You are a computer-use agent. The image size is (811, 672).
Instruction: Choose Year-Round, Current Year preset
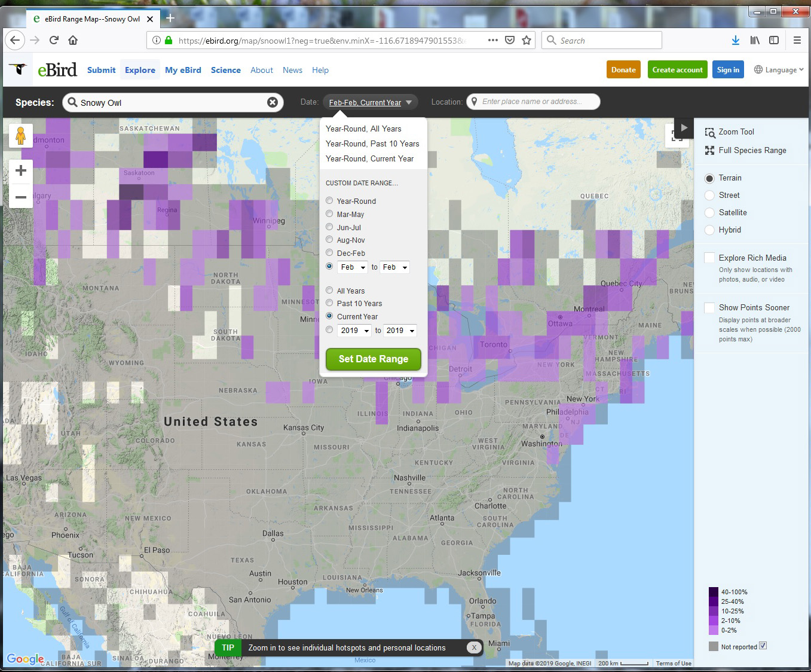(369, 158)
